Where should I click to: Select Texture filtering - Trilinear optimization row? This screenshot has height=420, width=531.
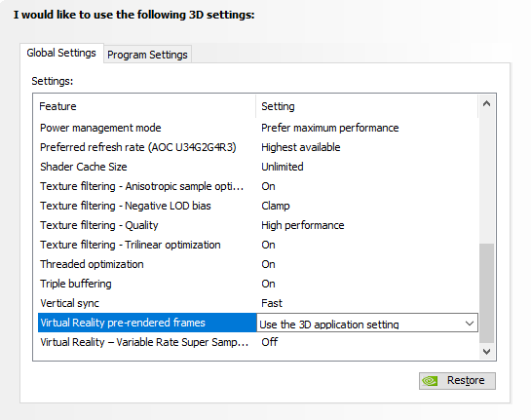[x=258, y=245]
